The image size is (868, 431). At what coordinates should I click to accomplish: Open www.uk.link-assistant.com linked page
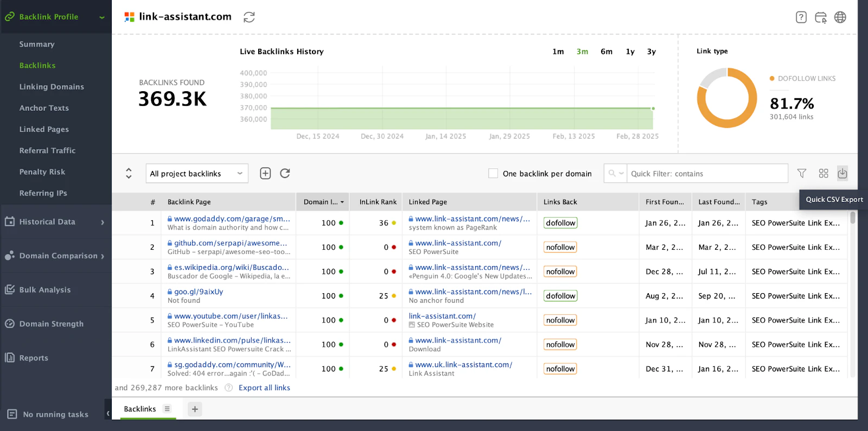[464, 365]
